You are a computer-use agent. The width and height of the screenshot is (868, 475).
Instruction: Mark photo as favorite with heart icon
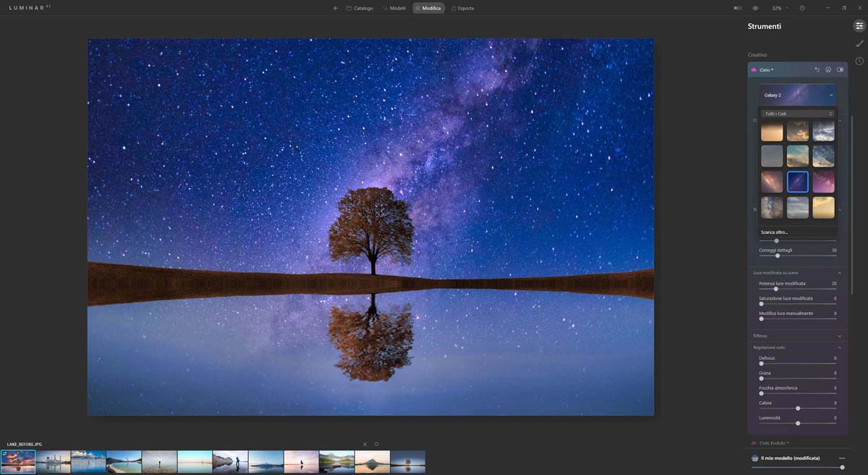376,444
